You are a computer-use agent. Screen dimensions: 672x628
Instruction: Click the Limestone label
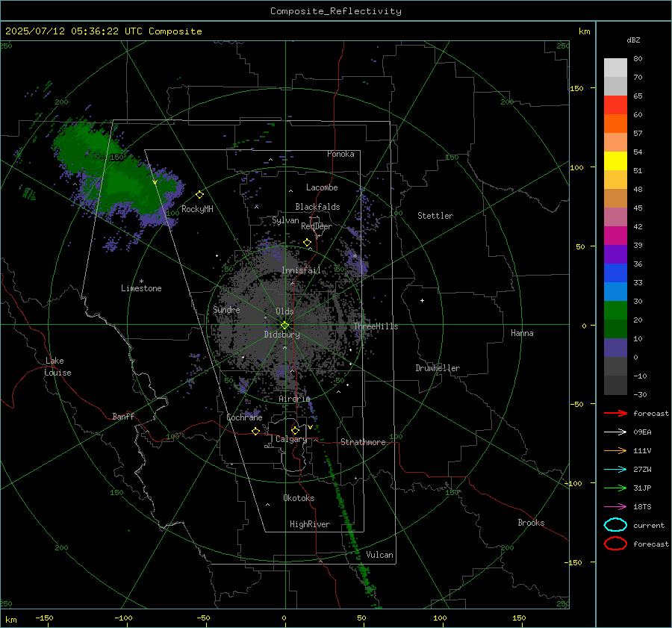point(141,288)
